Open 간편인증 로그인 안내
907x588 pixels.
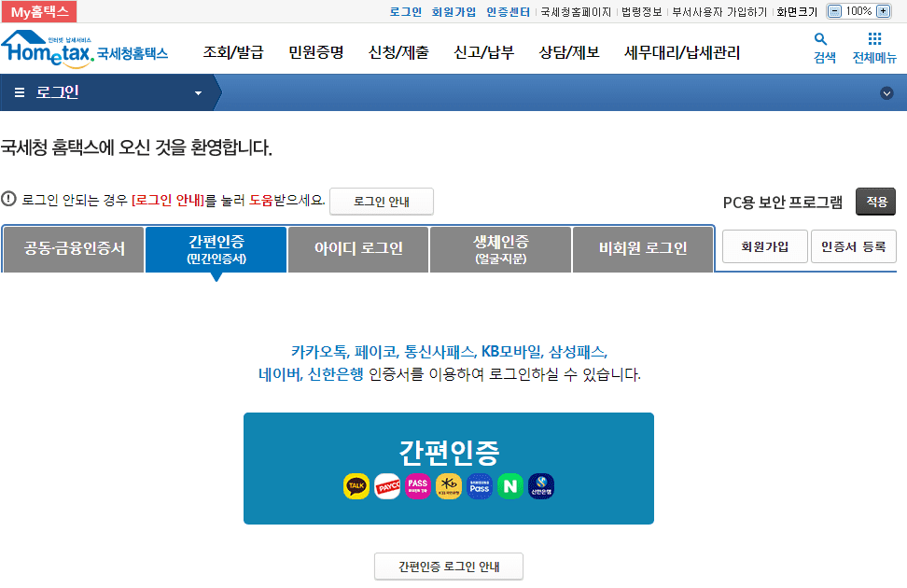(x=448, y=566)
